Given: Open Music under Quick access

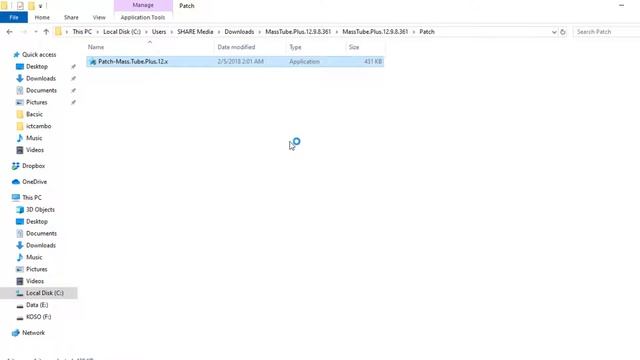Looking at the screenshot, I should [34, 138].
